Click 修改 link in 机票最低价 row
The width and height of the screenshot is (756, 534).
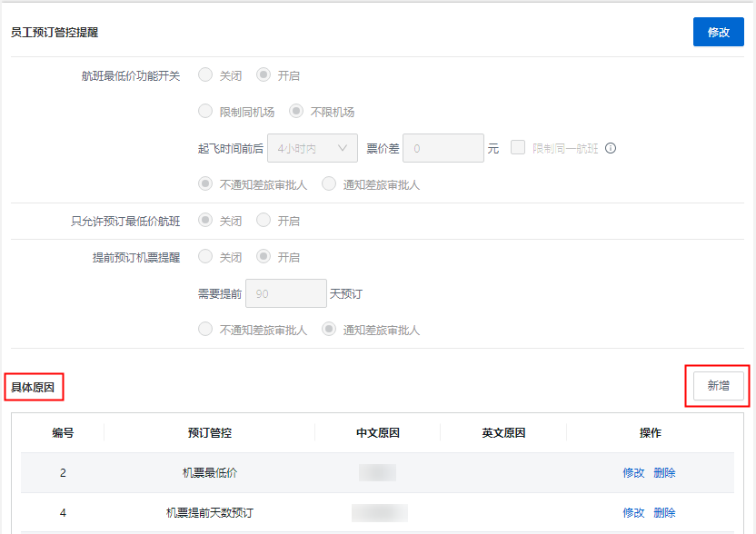pos(633,473)
